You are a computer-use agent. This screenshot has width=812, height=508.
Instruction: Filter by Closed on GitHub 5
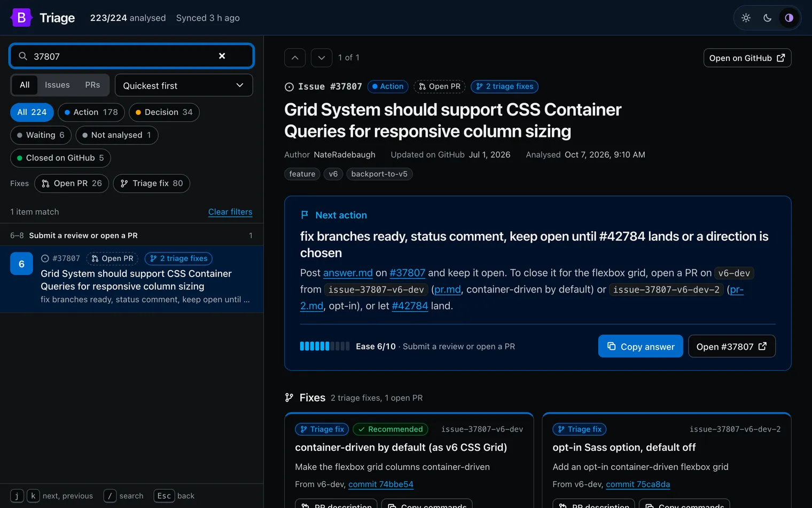[60, 158]
